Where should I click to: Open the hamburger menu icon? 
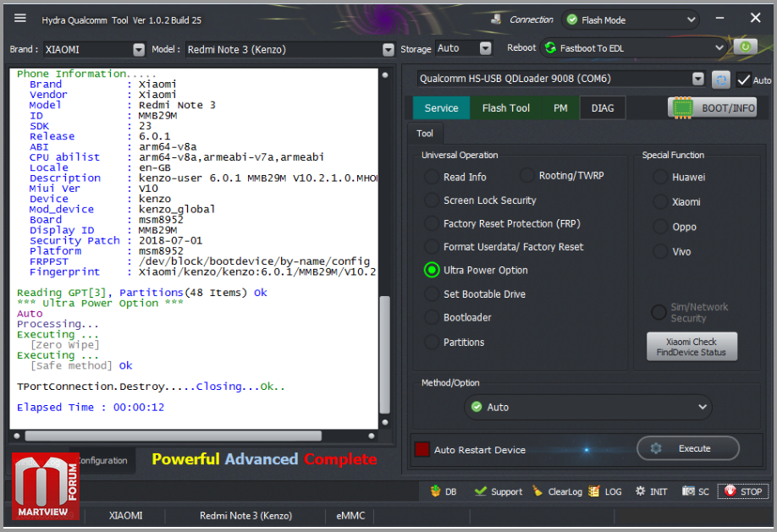pyautogui.click(x=20, y=19)
